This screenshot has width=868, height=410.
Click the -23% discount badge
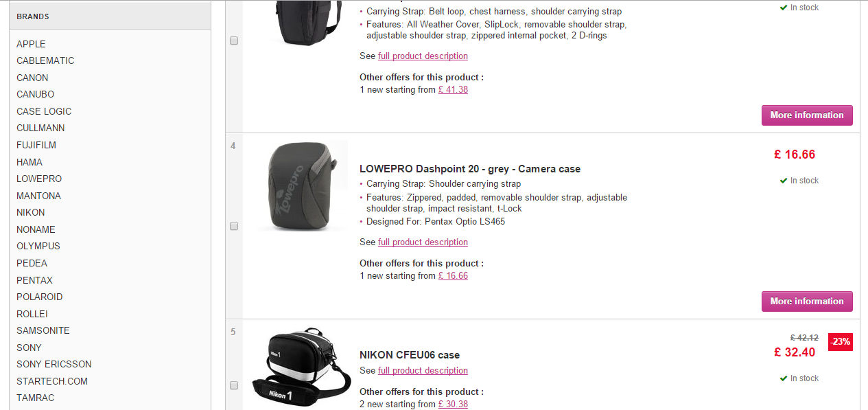click(841, 341)
